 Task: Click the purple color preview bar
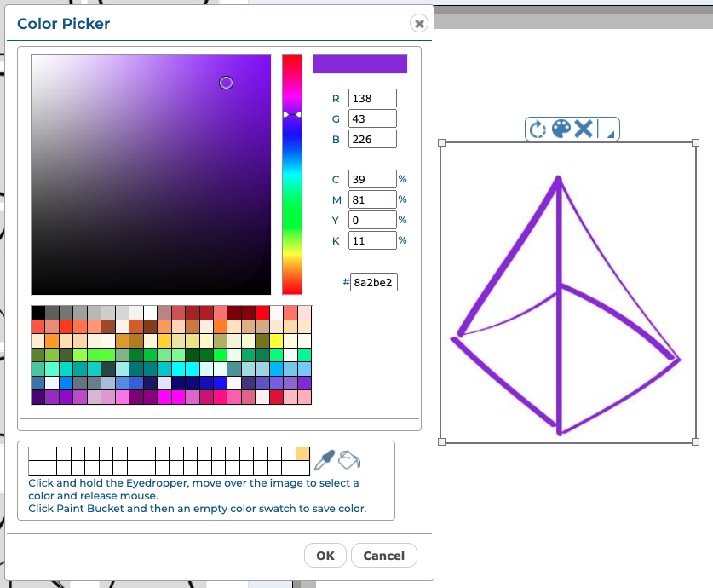click(359, 64)
